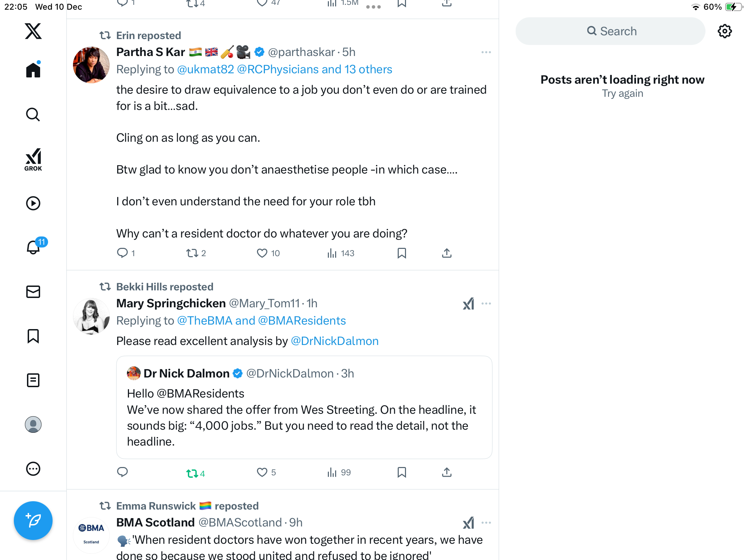Click Grok explain icon on Mary Springchicken's post

pyautogui.click(x=468, y=304)
